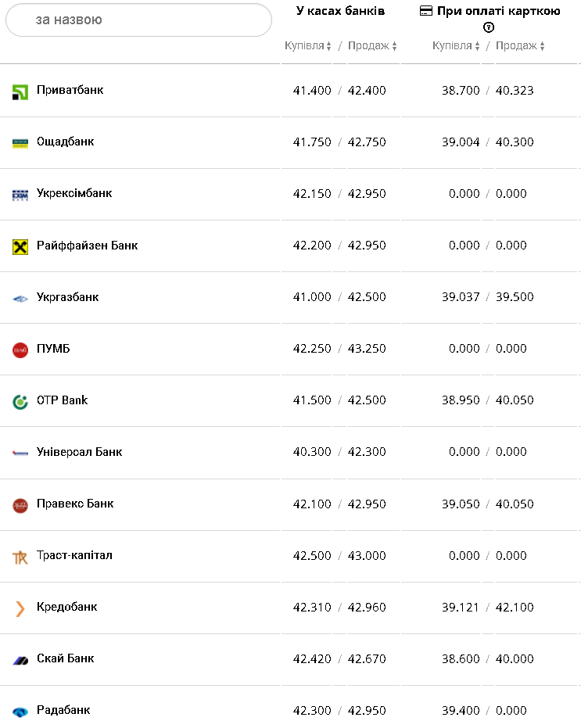Open the Радабанк link
Viewport: 581px width, 728px height.
tap(63, 710)
